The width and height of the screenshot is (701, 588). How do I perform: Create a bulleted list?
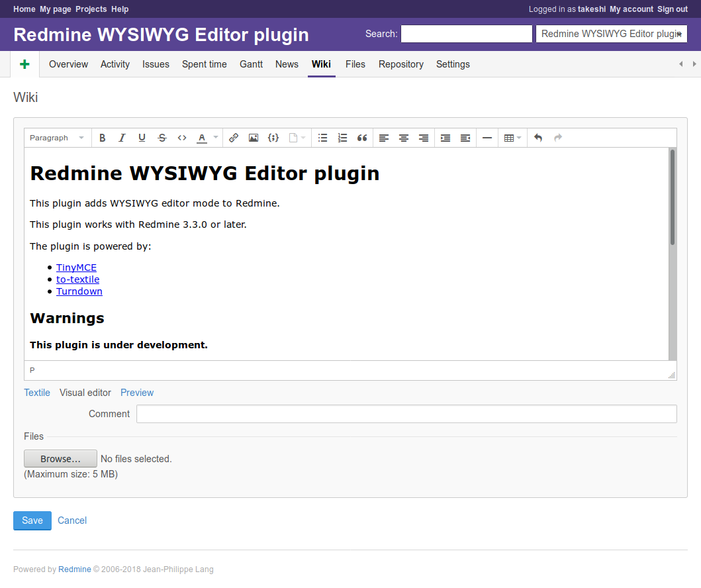coord(323,138)
